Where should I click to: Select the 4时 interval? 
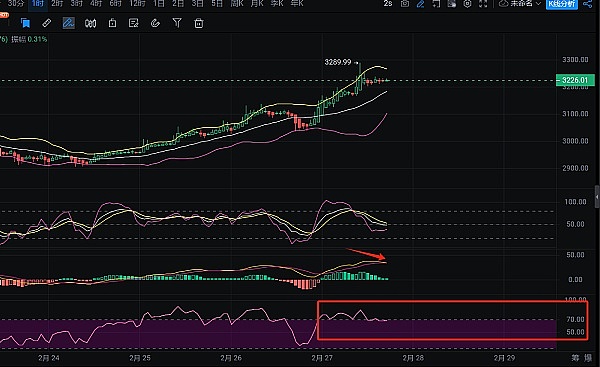pos(96,3)
